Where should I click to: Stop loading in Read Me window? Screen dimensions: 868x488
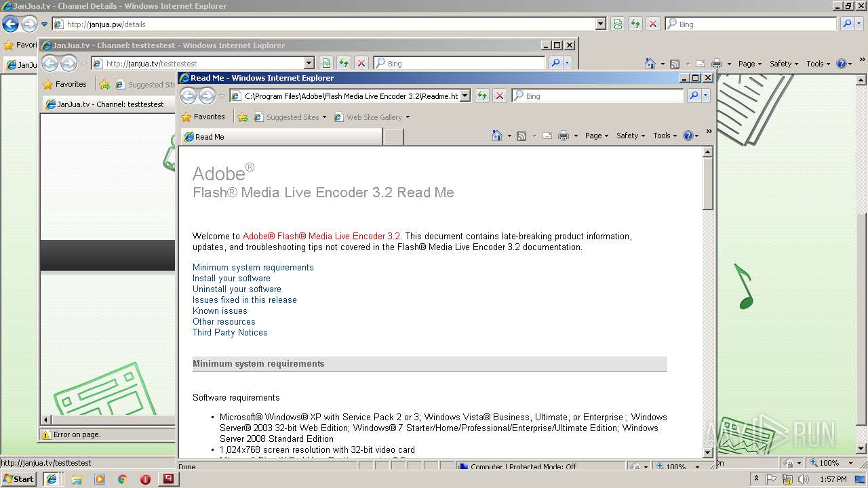click(500, 96)
